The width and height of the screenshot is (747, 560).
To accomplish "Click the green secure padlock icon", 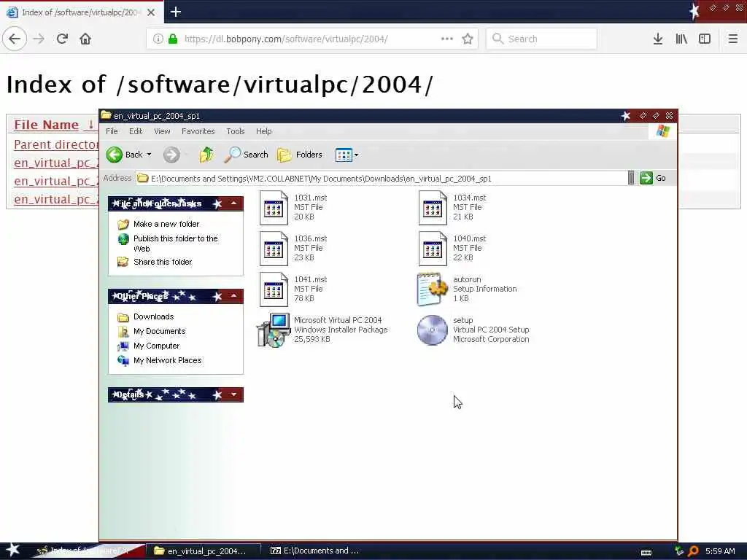I will click(173, 39).
